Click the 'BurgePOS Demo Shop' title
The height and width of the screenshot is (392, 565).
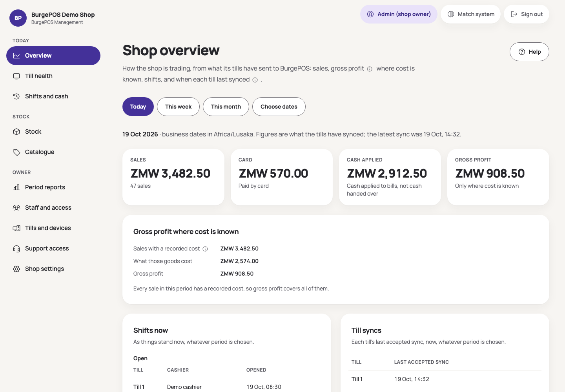(x=63, y=15)
